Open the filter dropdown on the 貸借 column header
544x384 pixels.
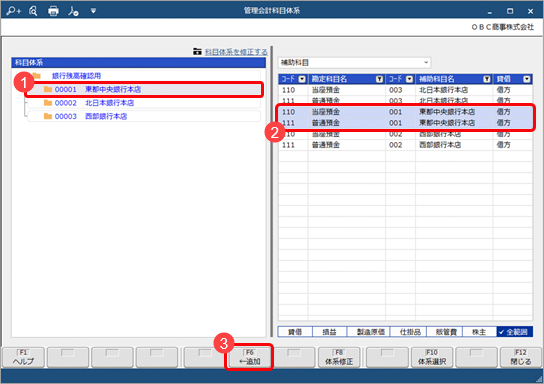[x=527, y=79]
